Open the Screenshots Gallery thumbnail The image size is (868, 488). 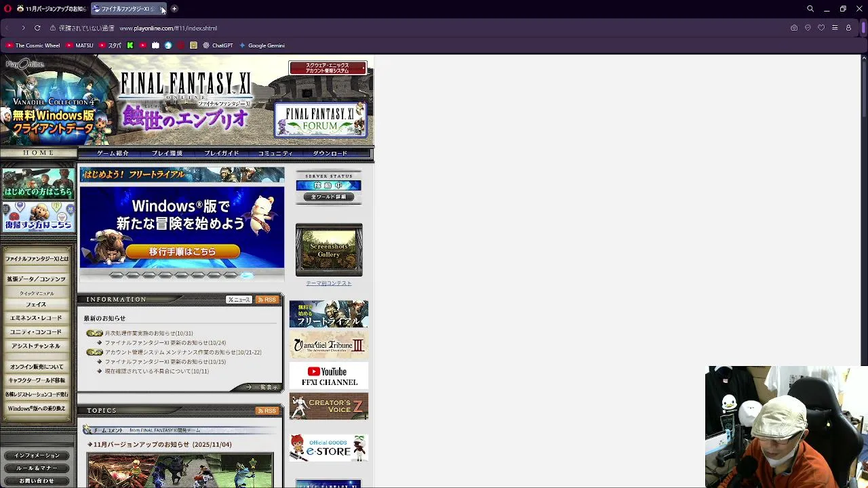pyautogui.click(x=329, y=249)
